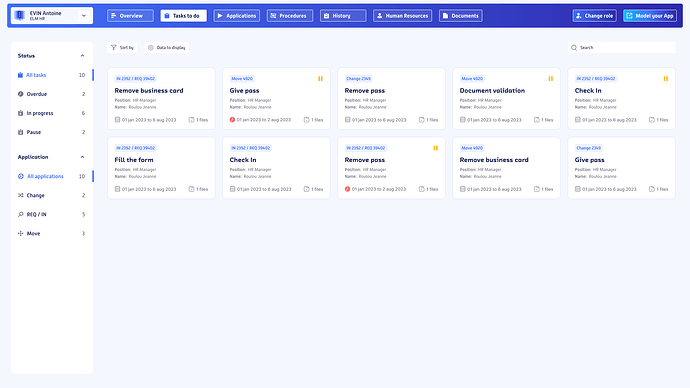Click red overdue icon on IN 2392 Remove pass card
Viewport: 690px width, 388px height.
tap(347, 189)
